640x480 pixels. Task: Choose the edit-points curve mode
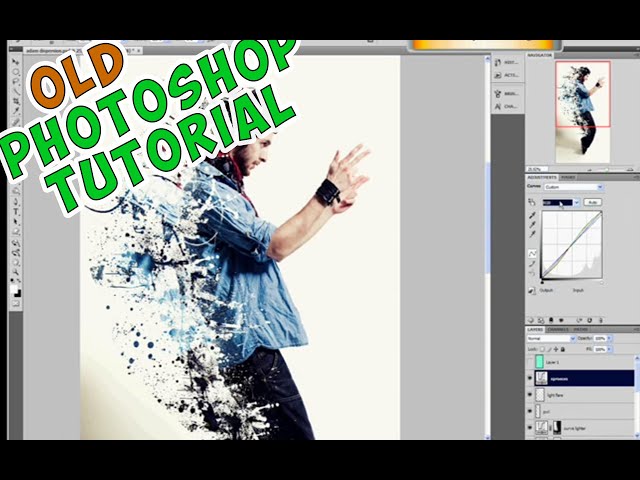[x=532, y=253]
